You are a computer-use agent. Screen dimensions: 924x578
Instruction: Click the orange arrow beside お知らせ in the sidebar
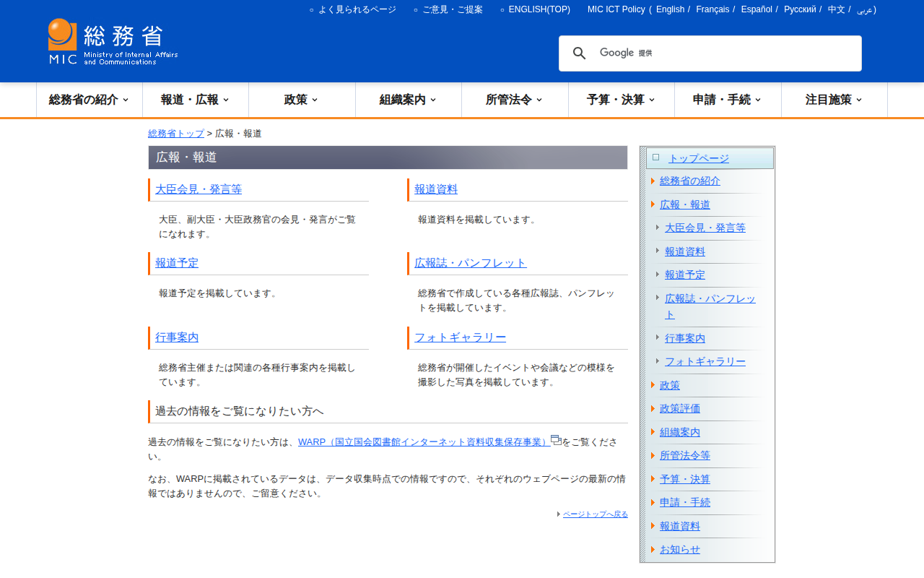click(653, 550)
